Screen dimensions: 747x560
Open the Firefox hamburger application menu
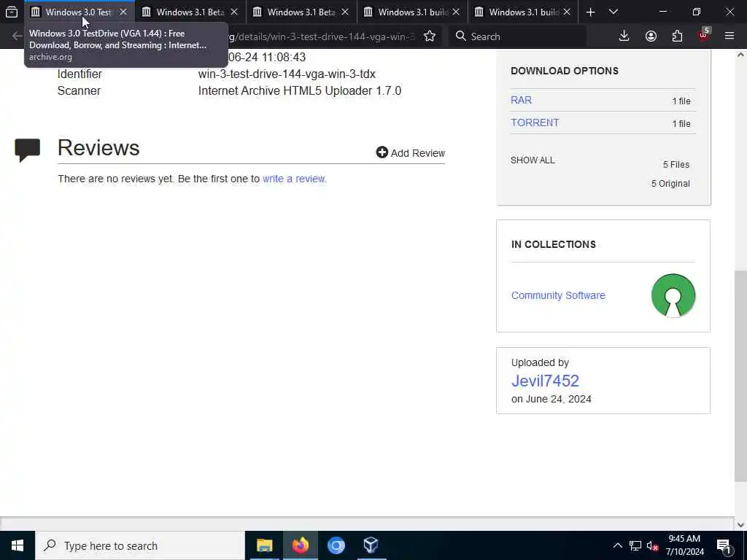(x=729, y=36)
